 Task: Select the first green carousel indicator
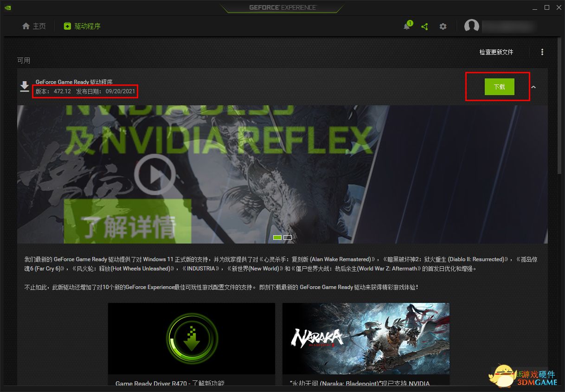(x=277, y=237)
